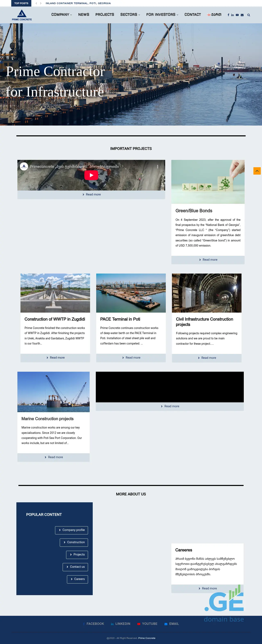
Task: Expand the Company dropdown menu
Action: tap(62, 15)
